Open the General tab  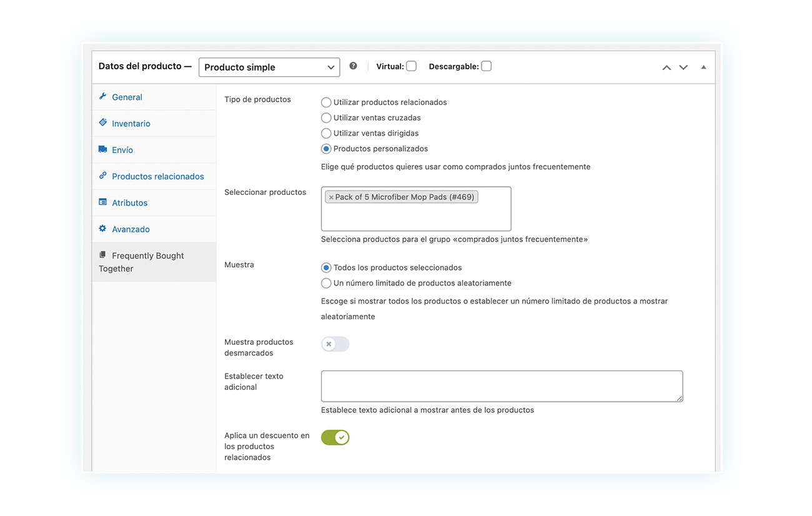154,97
